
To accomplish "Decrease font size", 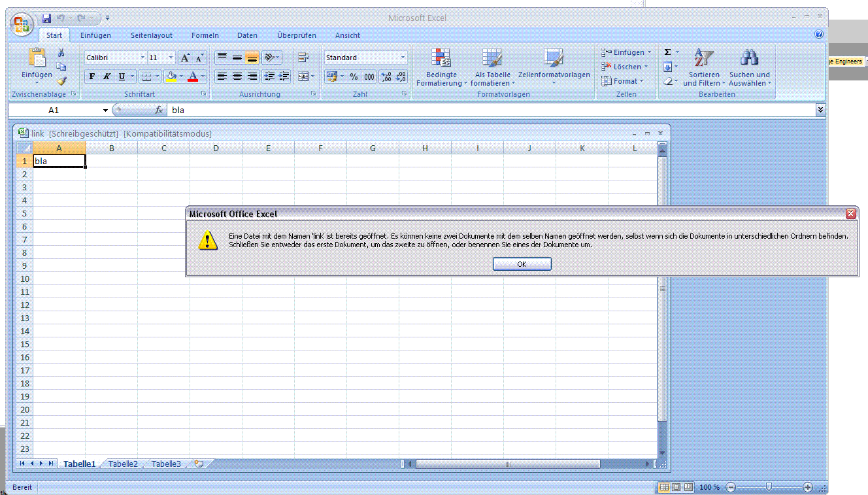I will [200, 58].
